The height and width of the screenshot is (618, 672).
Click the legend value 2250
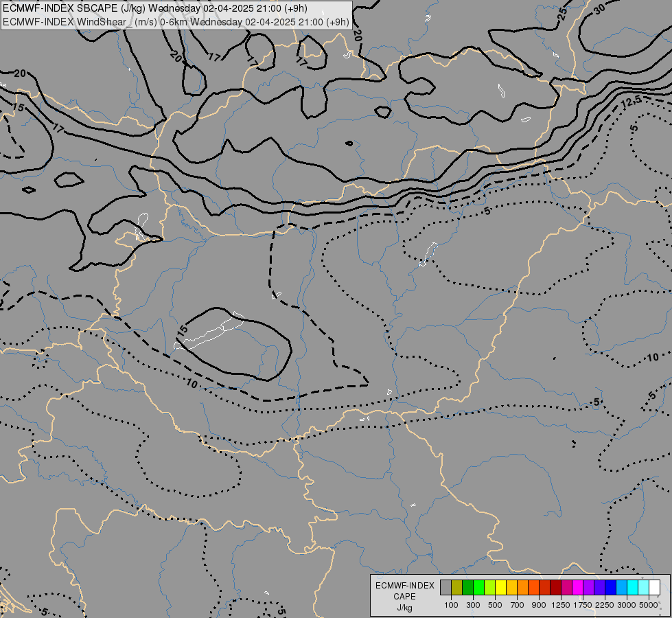coord(604,605)
